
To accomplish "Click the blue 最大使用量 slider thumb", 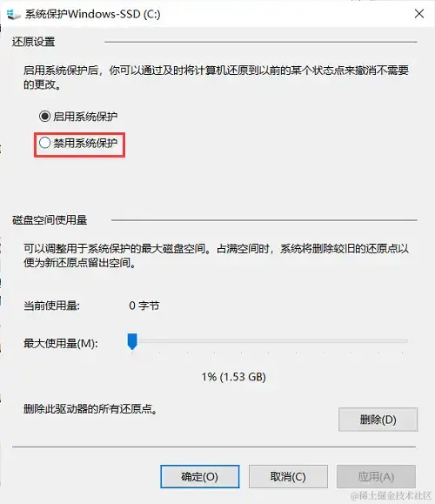I will tap(132, 341).
